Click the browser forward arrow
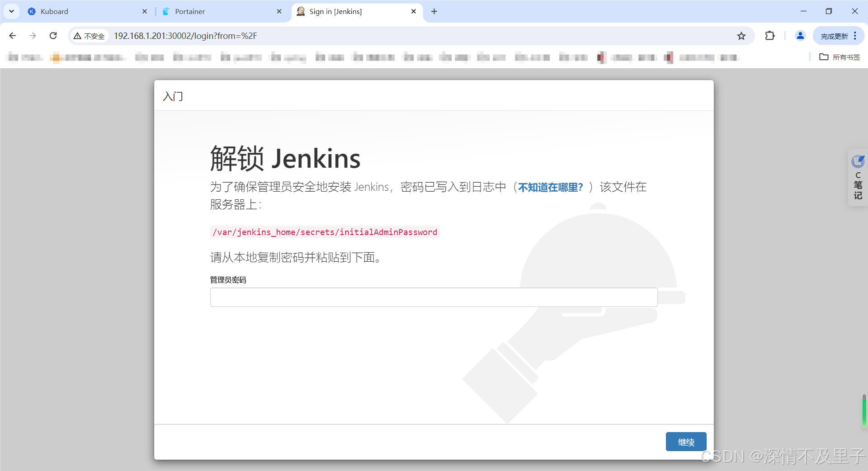Screen dimensions: 868x471 click(33, 36)
